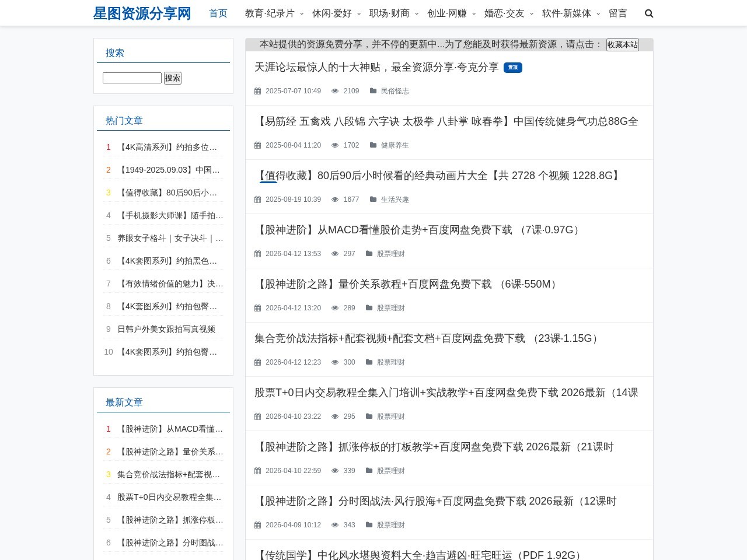Screen dimensions: 747x560
Task: Open article 中国传统健身气功总88G全
Action: pyautogui.click(x=446, y=121)
